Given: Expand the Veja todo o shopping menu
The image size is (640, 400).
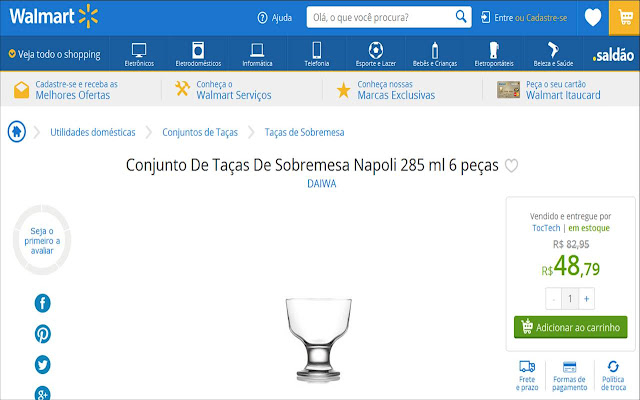Looking at the screenshot, I should click(55, 54).
